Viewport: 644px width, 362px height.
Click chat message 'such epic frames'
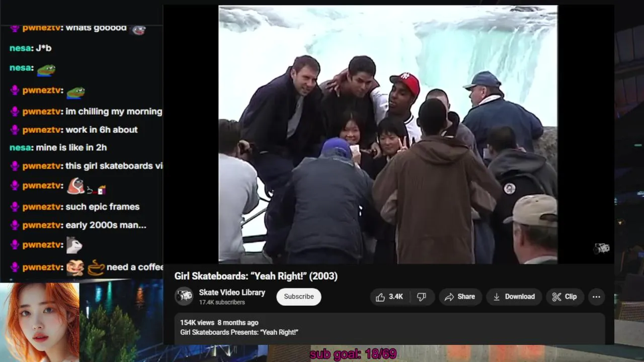coord(103,207)
